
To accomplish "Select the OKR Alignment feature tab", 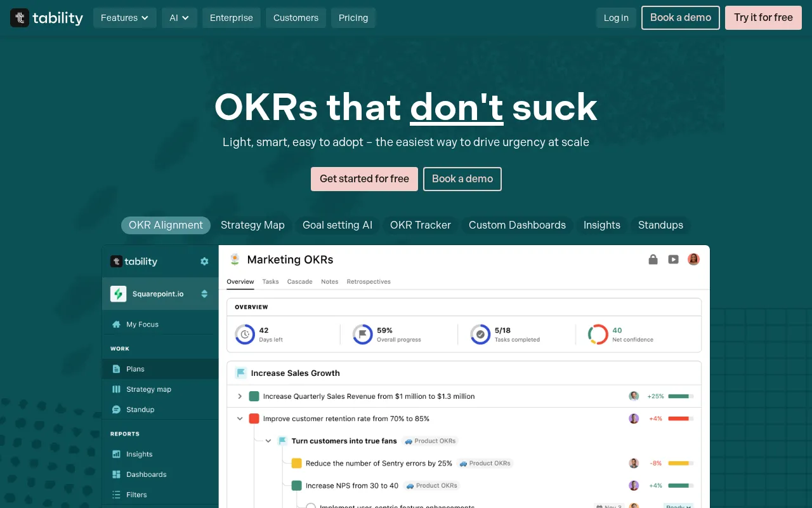I will [166, 225].
